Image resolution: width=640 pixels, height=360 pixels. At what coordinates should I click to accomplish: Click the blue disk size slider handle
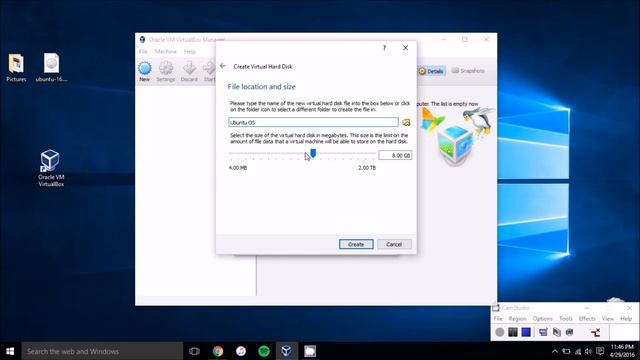tap(313, 153)
